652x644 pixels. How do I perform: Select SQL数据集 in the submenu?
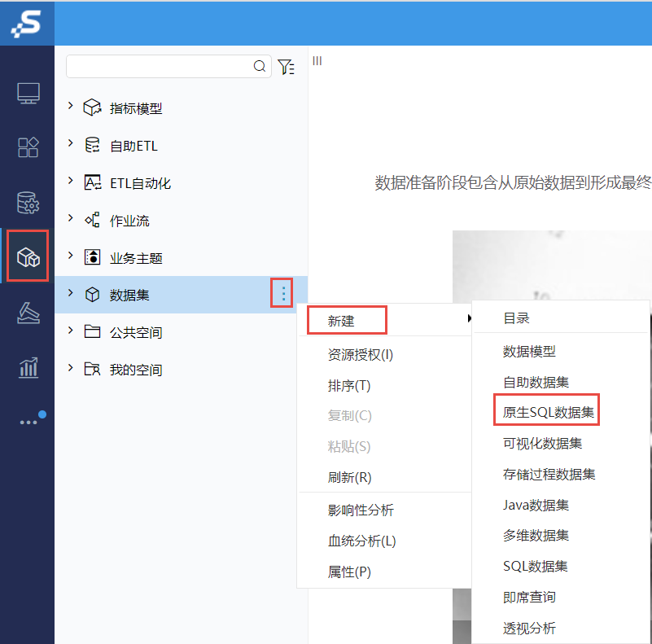(535, 566)
